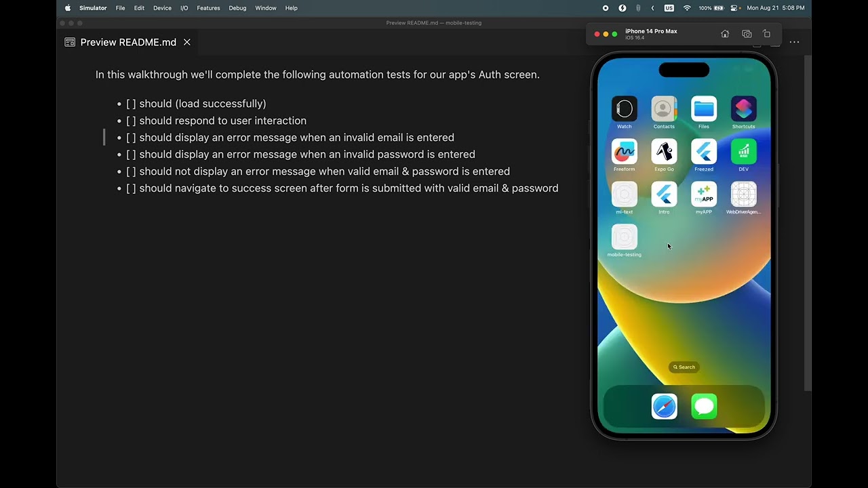868x488 pixels.
Task: Click the editor vertical scrollbar
Action: (x=808, y=224)
